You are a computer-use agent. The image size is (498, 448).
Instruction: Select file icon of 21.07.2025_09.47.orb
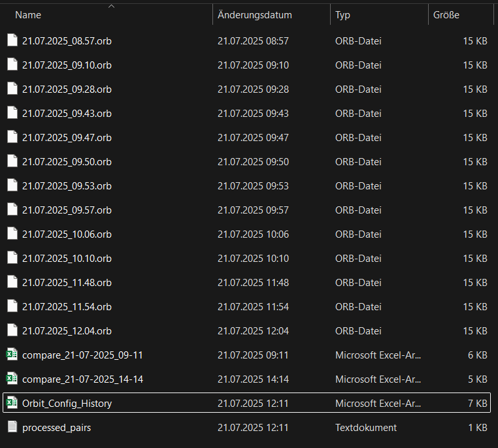point(12,136)
